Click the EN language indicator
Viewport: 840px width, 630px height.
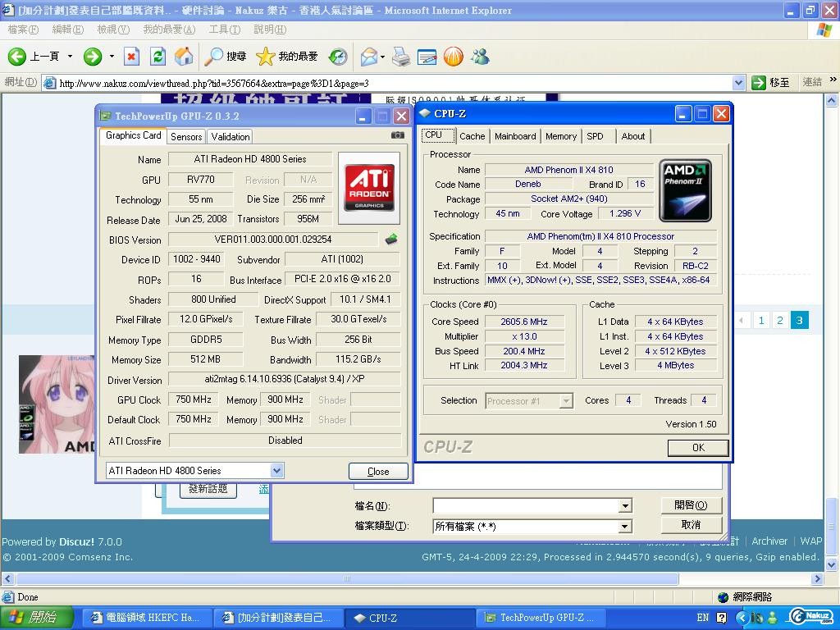(703, 618)
